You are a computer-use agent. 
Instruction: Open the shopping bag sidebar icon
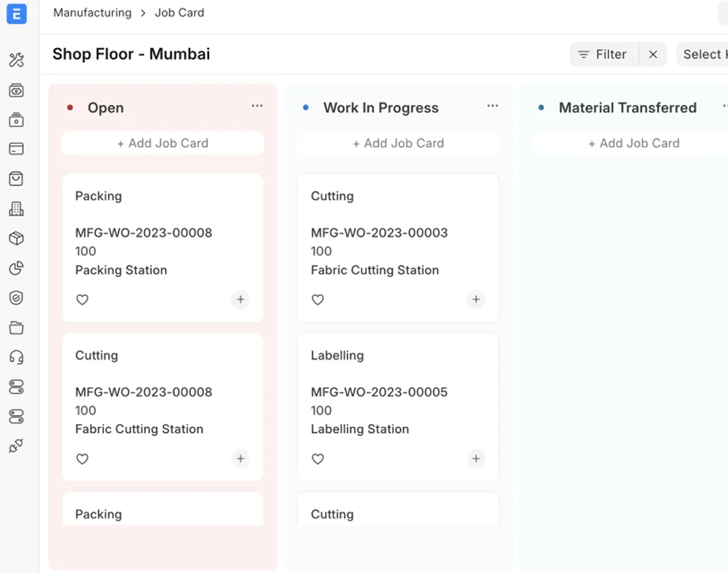click(x=16, y=179)
